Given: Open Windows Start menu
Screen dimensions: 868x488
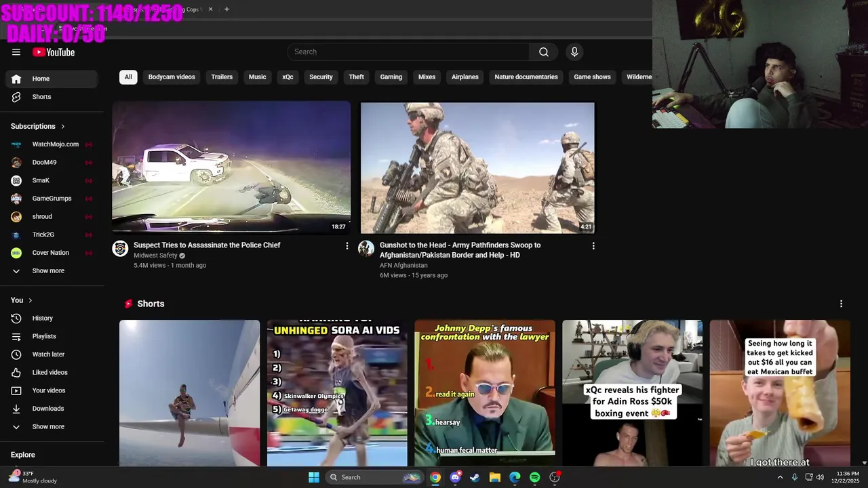Looking at the screenshot, I should 314,477.
